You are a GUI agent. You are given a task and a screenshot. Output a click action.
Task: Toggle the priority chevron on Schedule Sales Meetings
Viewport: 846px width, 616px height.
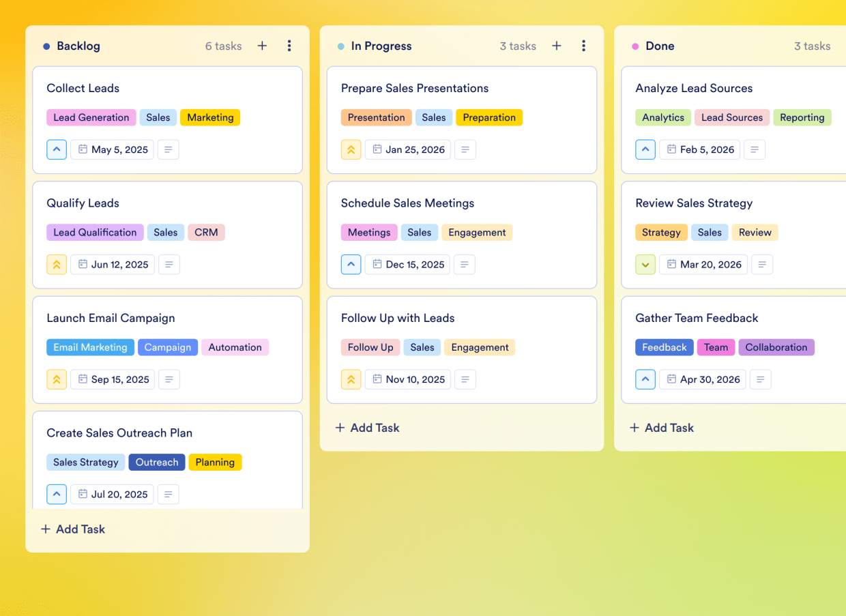point(351,264)
